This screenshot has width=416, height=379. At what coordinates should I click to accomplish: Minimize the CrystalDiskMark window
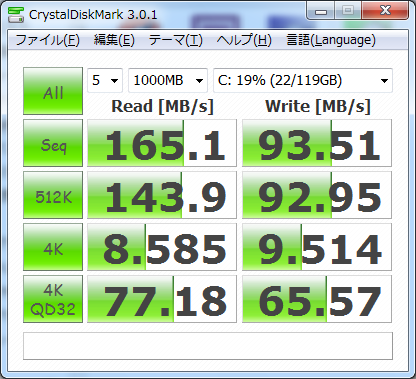pos(321,11)
